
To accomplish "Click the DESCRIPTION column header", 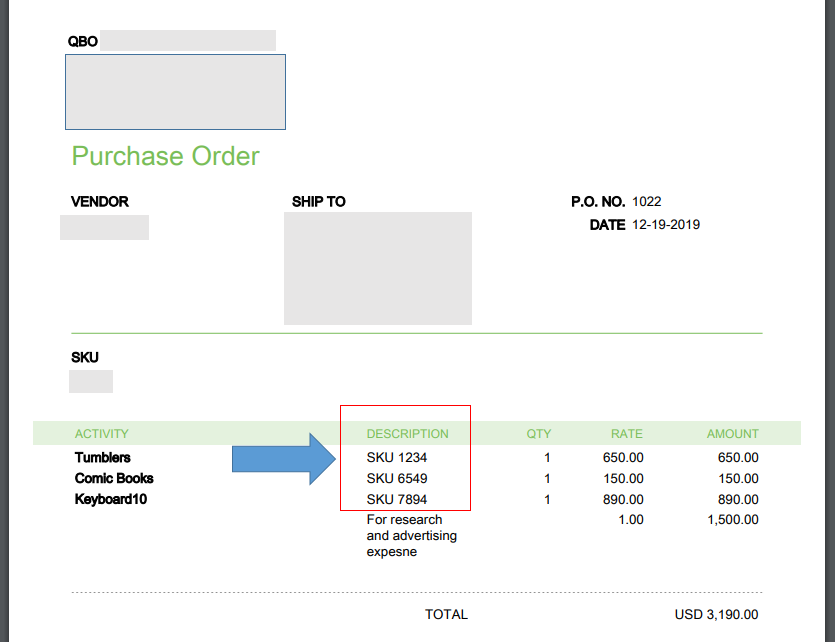I will pyautogui.click(x=408, y=434).
